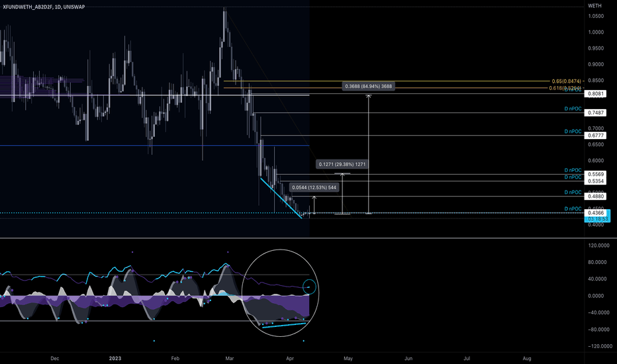617x364 pixels.
Task: Click 0.9000 on the price axis
Action: tap(596, 65)
